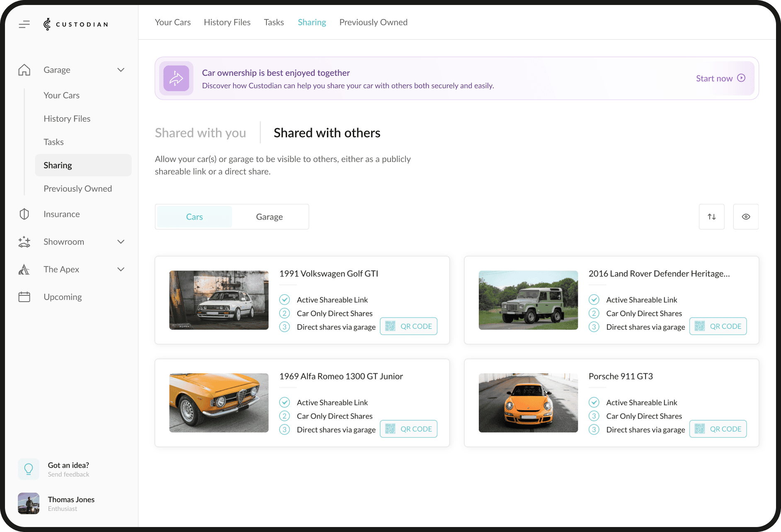
Task: Click the Alfa Romeo photo
Action: click(x=219, y=403)
